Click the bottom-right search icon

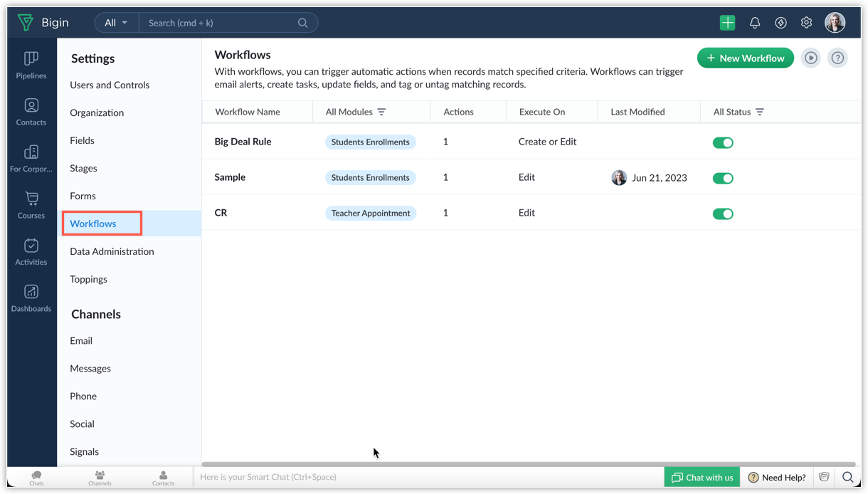click(847, 477)
